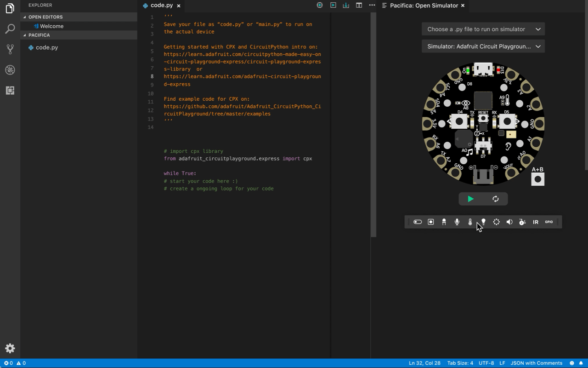Select the microphone sound sensor icon
Image resolution: width=588 pixels, height=368 pixels.
click(x=457, y=222)
